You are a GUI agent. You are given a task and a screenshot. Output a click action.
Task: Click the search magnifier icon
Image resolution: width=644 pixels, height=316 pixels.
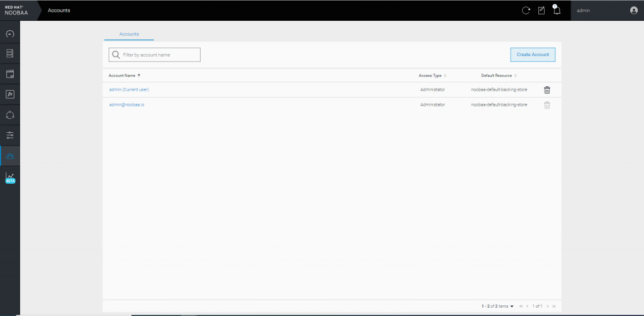[x=116, y=55]
